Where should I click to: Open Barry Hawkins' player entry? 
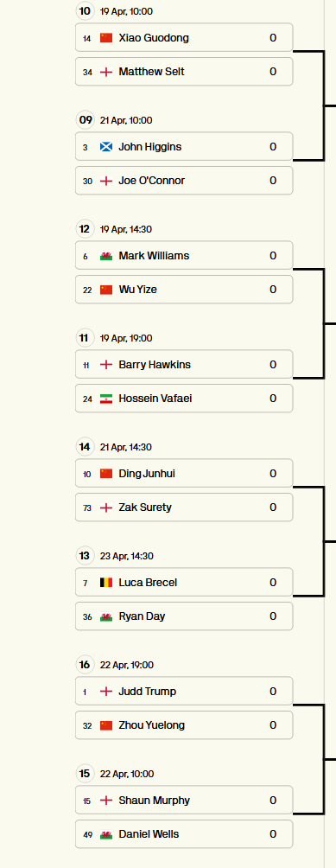click(184, 364)
